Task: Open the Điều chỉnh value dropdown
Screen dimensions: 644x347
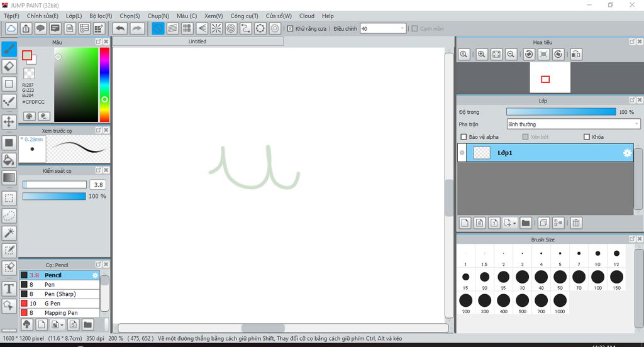Action: [x=402, y=28]
